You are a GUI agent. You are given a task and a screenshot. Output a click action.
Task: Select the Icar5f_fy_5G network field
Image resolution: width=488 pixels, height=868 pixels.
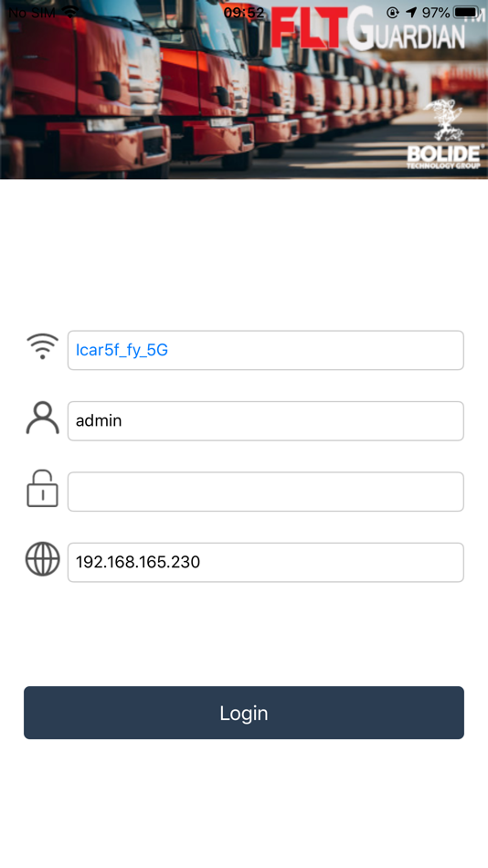(266, 351)
